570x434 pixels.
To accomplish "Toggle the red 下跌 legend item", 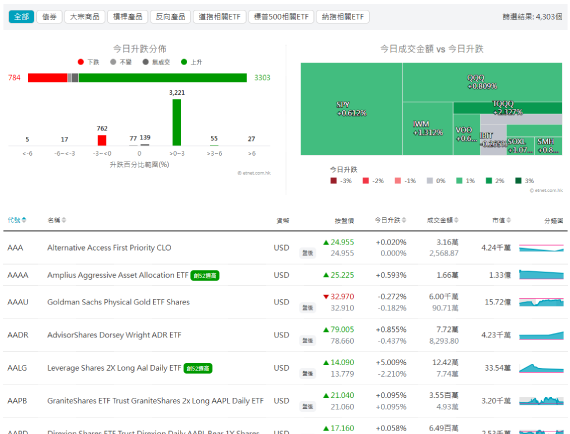I will [x=88, y=62].
